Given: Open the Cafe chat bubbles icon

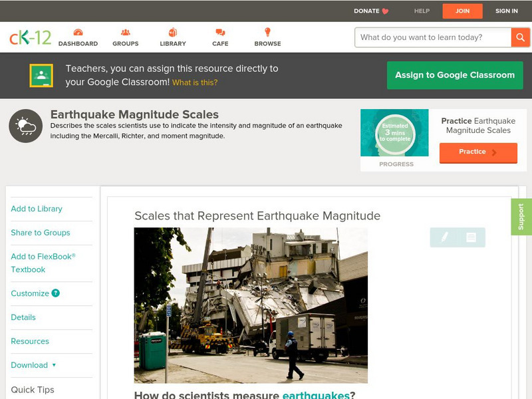Looking at the screenshot, I should [220, 33].
